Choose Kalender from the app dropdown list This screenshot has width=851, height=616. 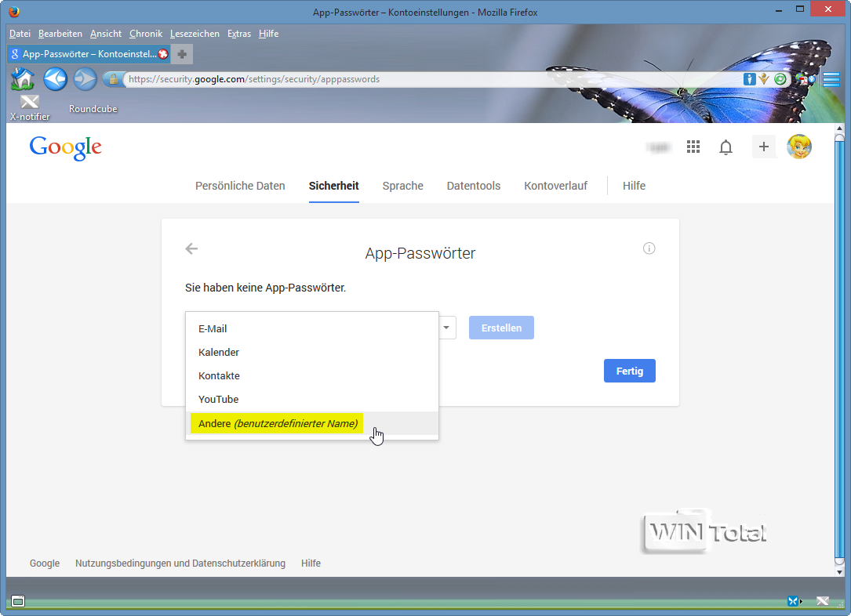pyautogui.click(x=312, y=353)
